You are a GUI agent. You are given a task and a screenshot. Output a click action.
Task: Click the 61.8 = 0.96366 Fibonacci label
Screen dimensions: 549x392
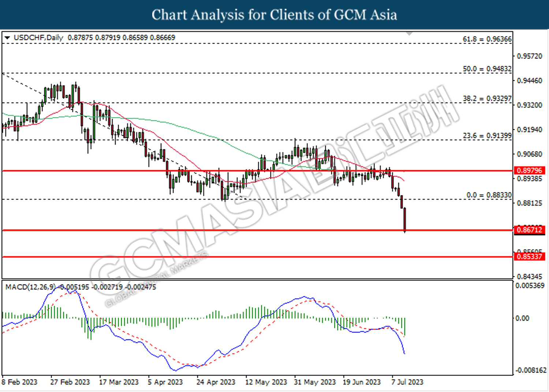(487, 39)
